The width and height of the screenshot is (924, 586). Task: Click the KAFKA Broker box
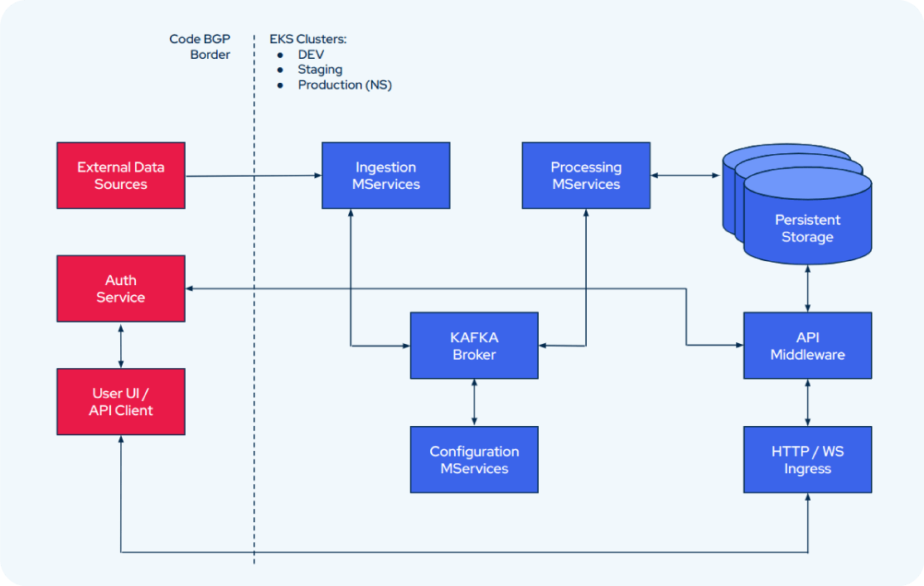[x=474, y=346]
